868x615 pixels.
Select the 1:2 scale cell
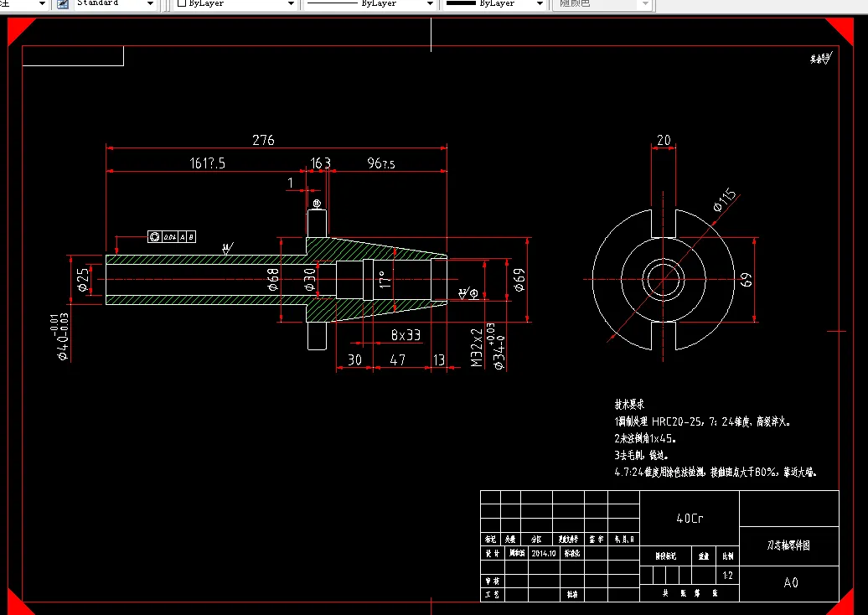(x=728, y=576)
